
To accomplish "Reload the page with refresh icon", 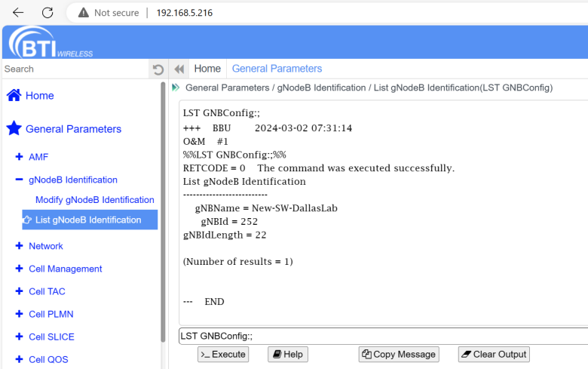I will [x=47, y=13].
